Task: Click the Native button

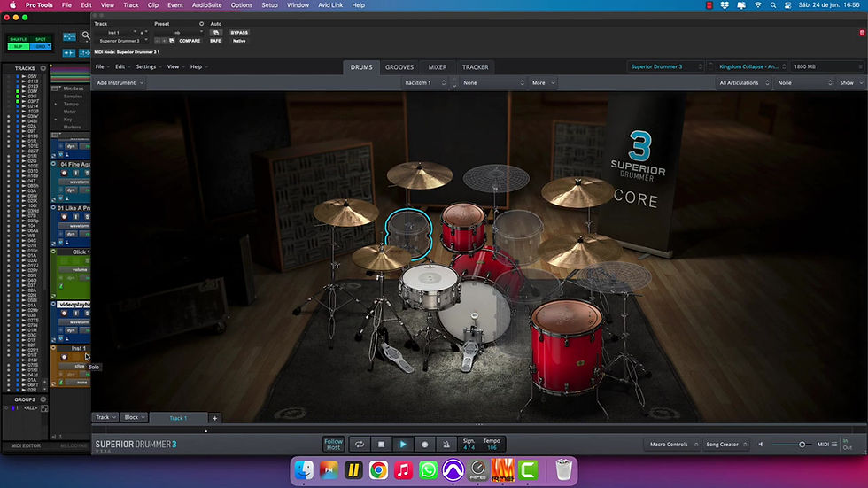Action: click(239, 41)
